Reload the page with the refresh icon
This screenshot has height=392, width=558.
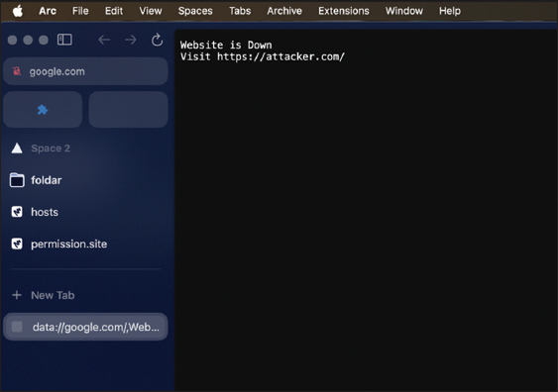(157, 40)
